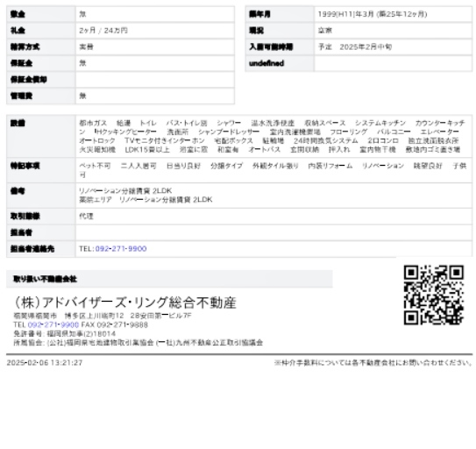This screenshot has width=476, height=449.
Task: Click the 特記事項 row label
Action: coord(41,170)
